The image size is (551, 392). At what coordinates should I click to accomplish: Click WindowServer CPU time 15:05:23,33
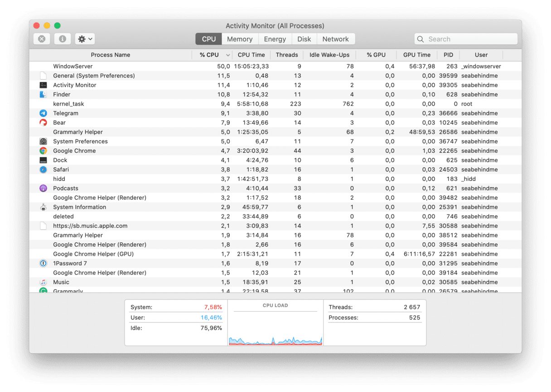tap(251, 66)
